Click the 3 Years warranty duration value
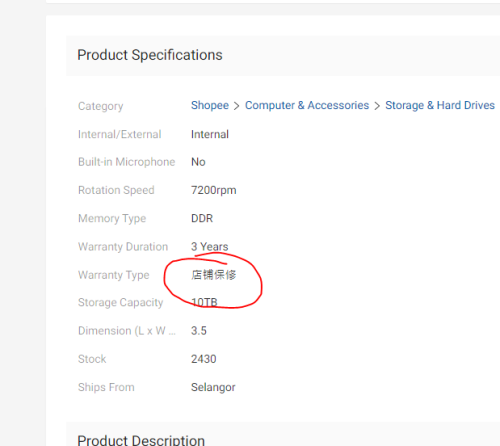Viewport: 500px width, 446px height. click(209, 247)
